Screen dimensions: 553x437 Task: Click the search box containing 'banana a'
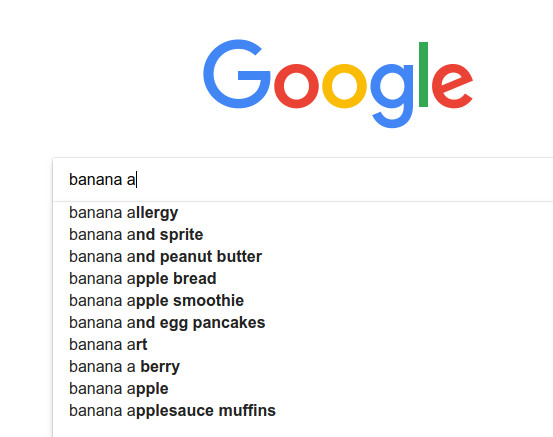(x=303, y=180)
